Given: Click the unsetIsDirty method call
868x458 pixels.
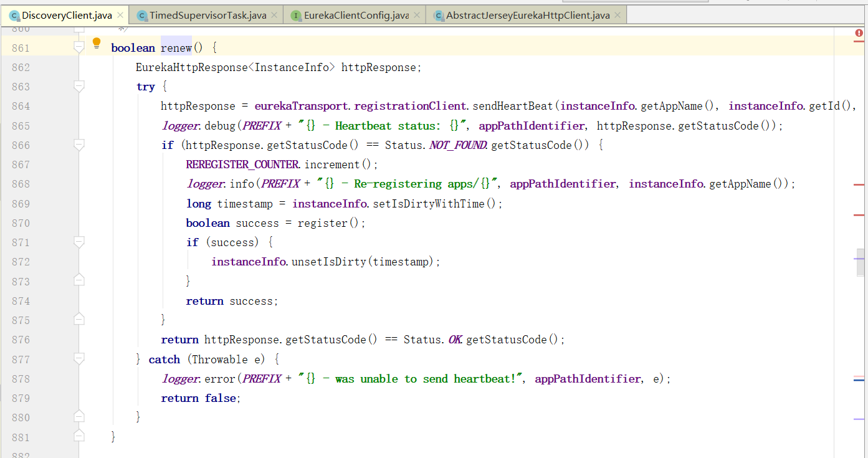Looking at the screenshot, I should click(x=329, y=262).
